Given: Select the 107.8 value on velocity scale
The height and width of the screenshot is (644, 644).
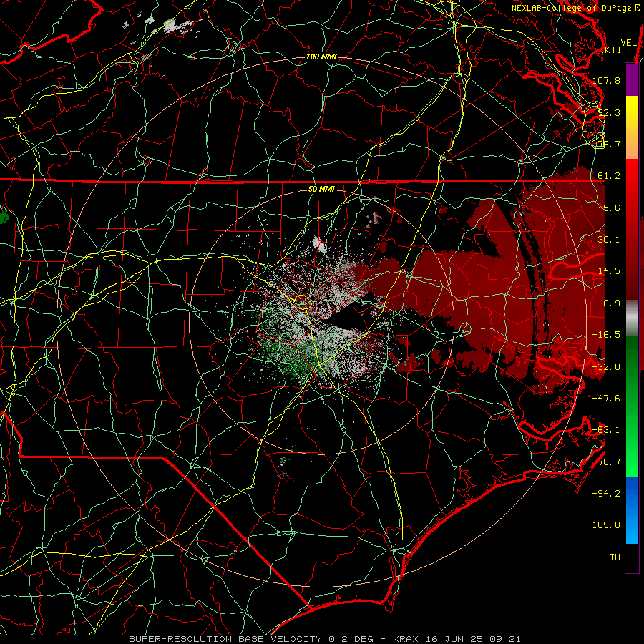Looking at the screenshot, I should 607,80.
